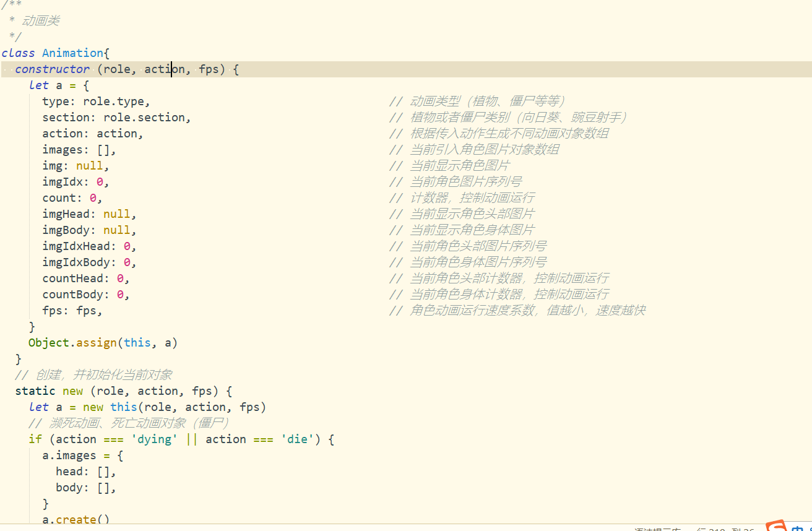Viewport: 812px width, 531px height.
Task: Click the 'head: [],' line
Action: pyautogui.click(x=86, y=471)
